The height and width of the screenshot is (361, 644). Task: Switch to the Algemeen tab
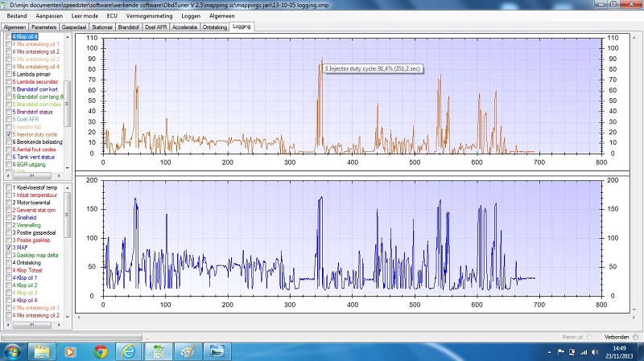point(14,27)
